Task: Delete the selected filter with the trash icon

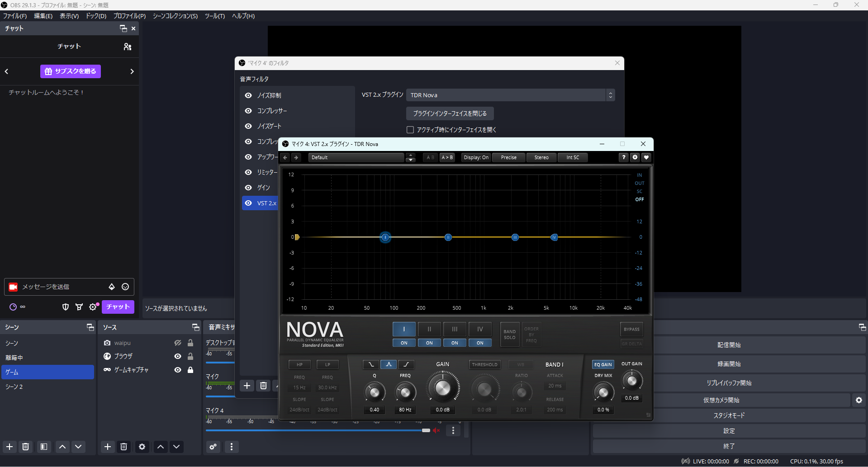Action: [x=263, y=386]
